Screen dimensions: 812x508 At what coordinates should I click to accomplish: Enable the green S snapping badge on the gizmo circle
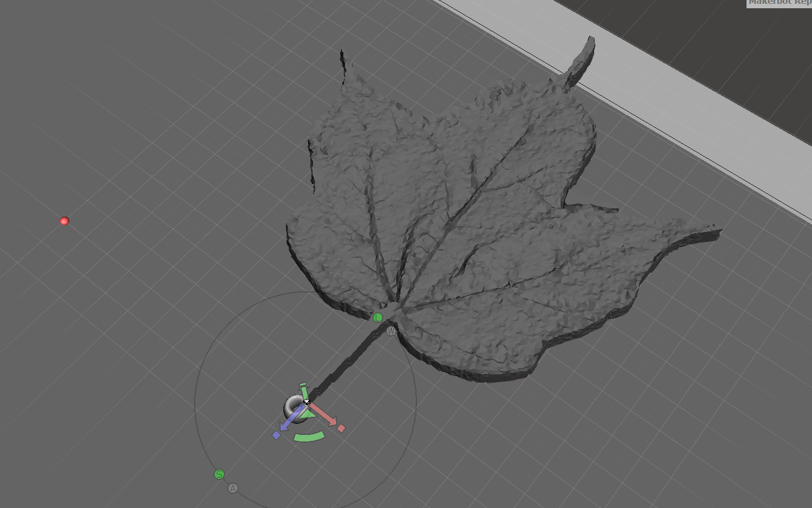(x=218, y=474)
